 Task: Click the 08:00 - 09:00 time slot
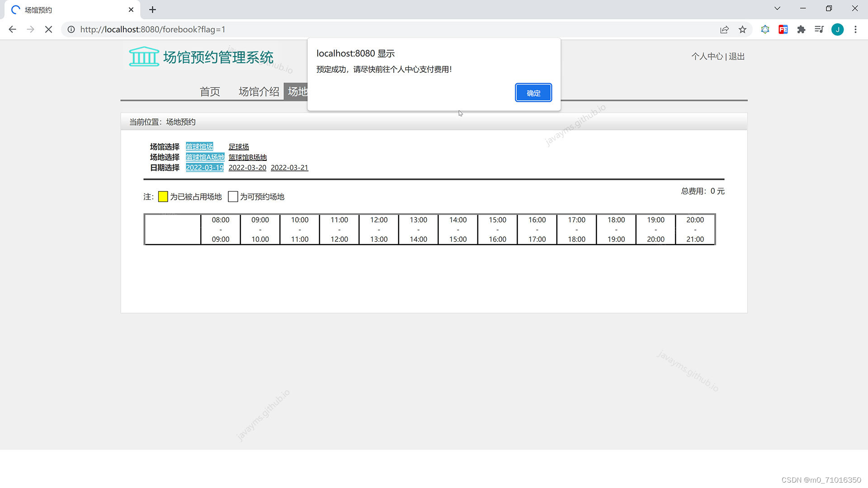click(x=221, y=229)
